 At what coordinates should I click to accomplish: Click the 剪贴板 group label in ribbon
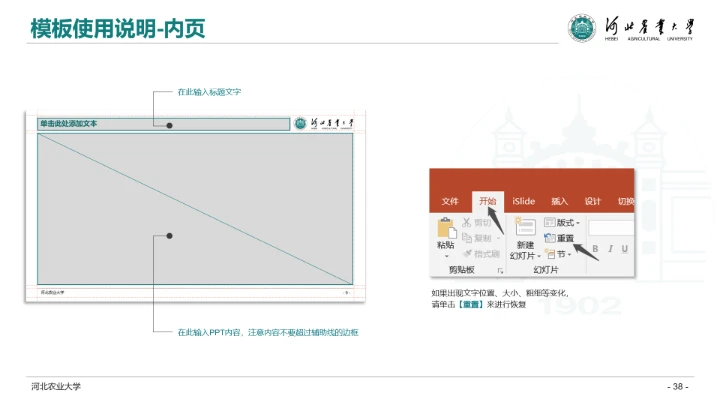461,270
